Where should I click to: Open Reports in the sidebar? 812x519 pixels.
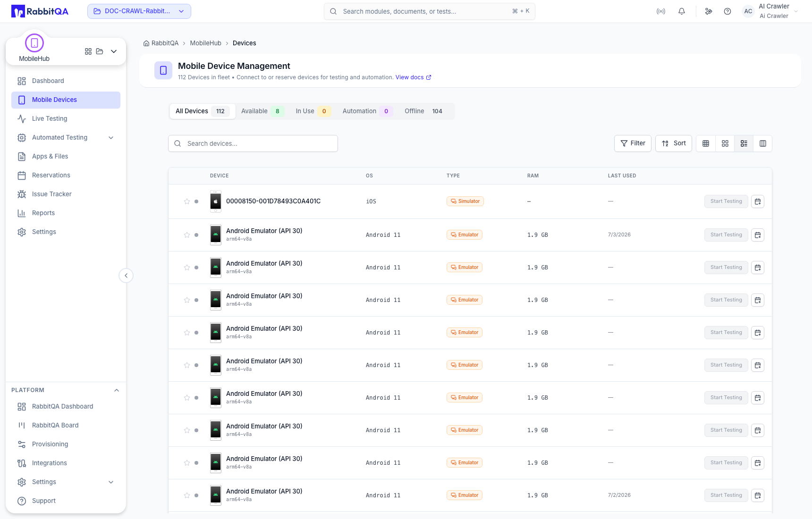66,213
